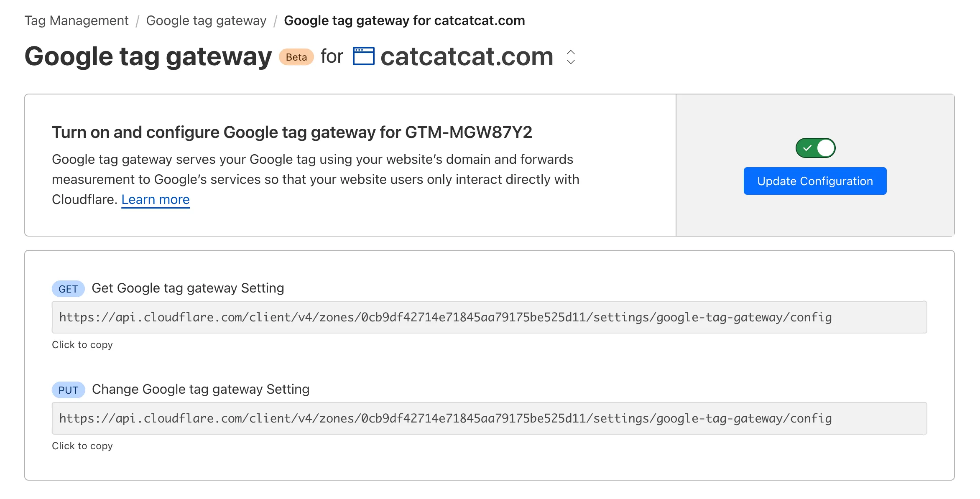Viewport: 980px width, 499px height.
Task: Select Google tag gateway in the breadcrumb
Action: pyautogui.click(x=206, y=20)
